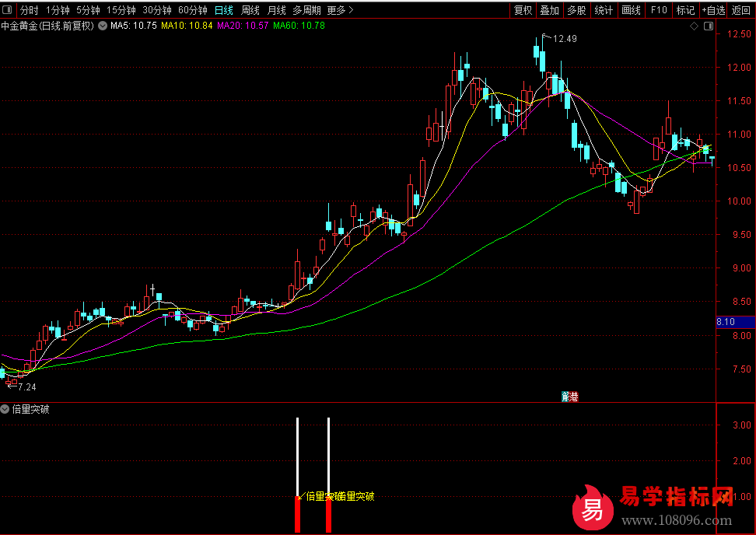Click the 返回 back button
Screen dimensions: 756x535
[741, 10]
